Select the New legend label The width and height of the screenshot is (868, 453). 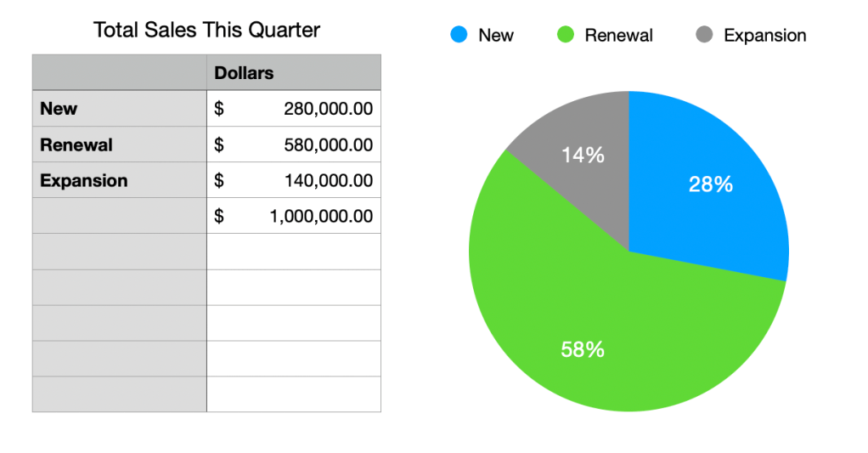pos(496,36)
